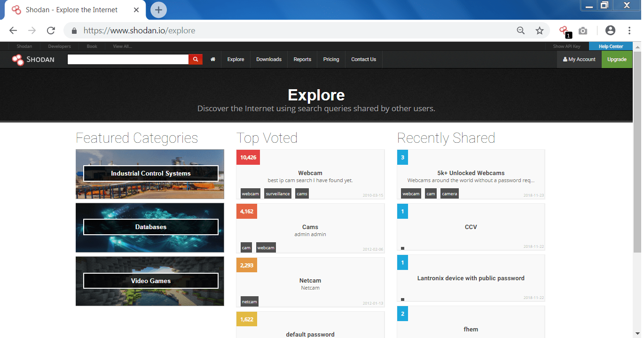Open the Contact Us nav item
Viewport: 644px width, 338px height.
coord(363,59)
